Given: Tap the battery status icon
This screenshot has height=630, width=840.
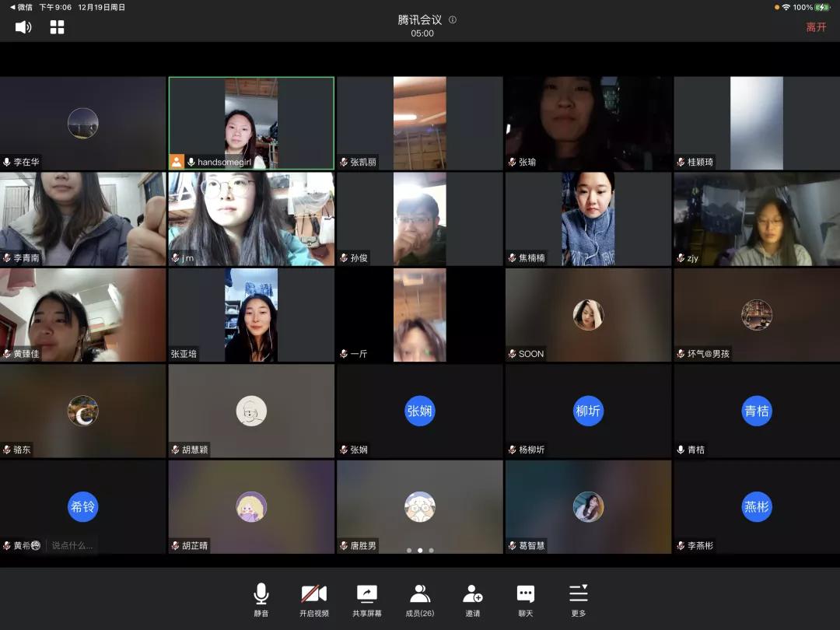Looking at the screenshot, I should coord(823,7).
